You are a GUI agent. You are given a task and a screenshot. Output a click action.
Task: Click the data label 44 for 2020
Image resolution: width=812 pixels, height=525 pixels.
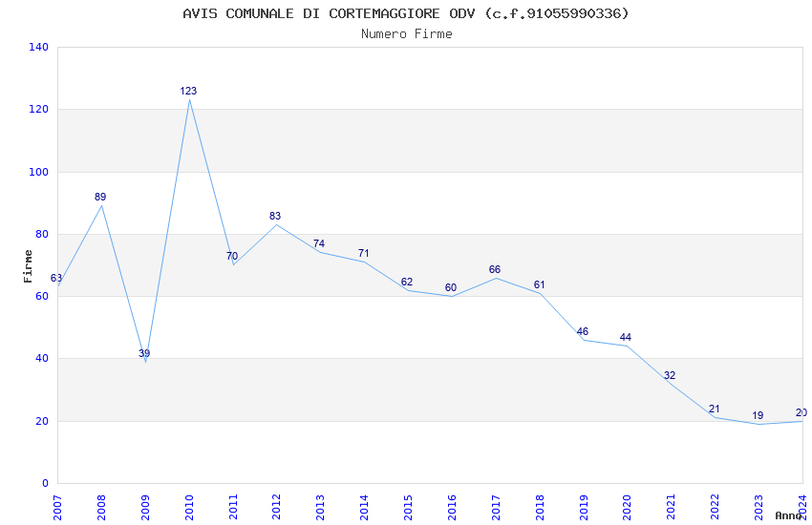click(626, 338)
